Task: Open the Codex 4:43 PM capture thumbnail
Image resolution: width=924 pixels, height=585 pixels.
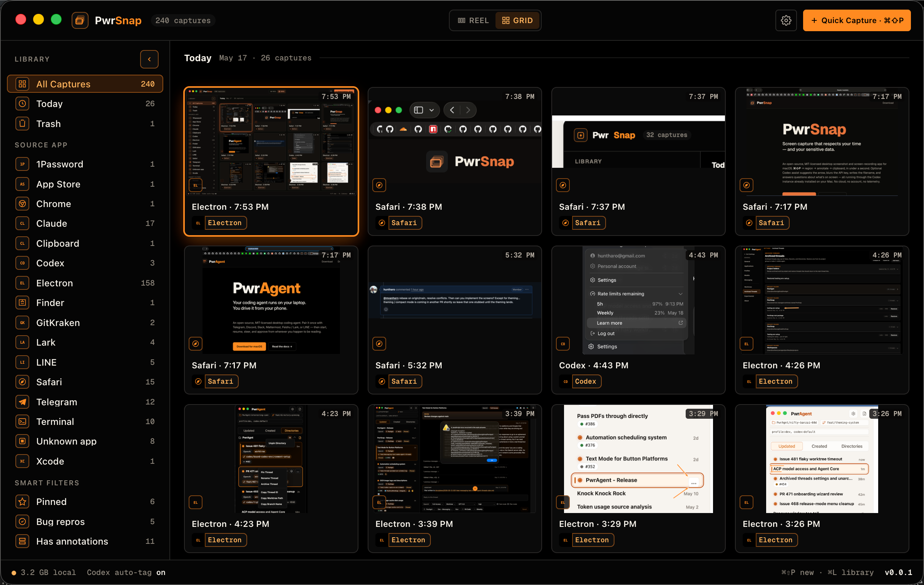Action: (638, 301)
